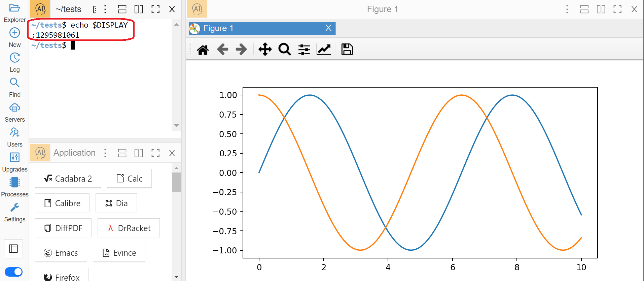This screenshot has width=644, height=281.
Task: Save the figure with floppy disk icon
Action: pos(347,50)
